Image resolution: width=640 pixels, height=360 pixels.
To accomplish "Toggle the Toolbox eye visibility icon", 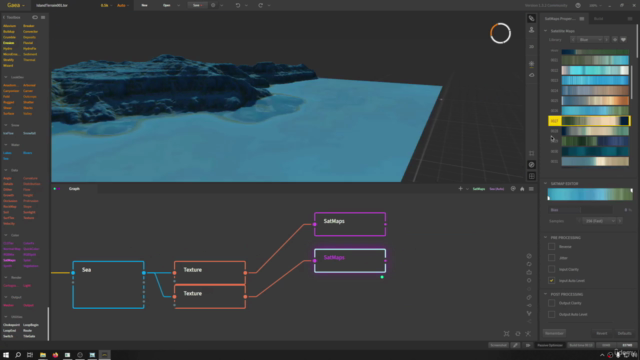I will click(35, 17).
